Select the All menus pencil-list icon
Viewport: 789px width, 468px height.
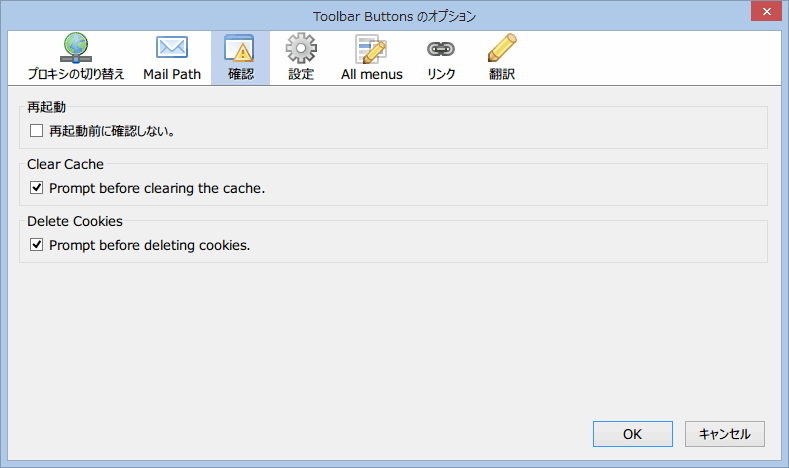371,49
